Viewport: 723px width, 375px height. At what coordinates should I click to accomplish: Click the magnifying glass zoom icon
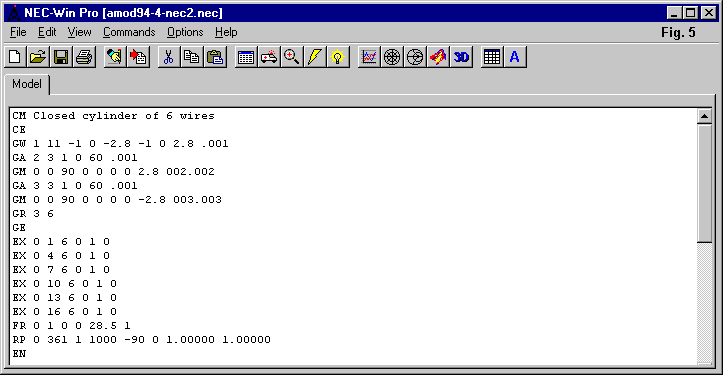[292, 57]
